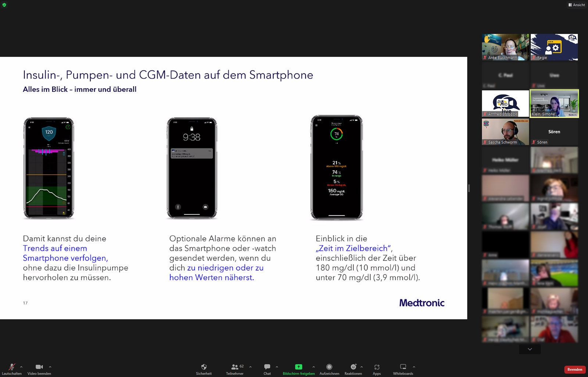The image size is (588, 377).
Task: Click the green Bildschirm freigeben icon
Action: click(298, 367)
